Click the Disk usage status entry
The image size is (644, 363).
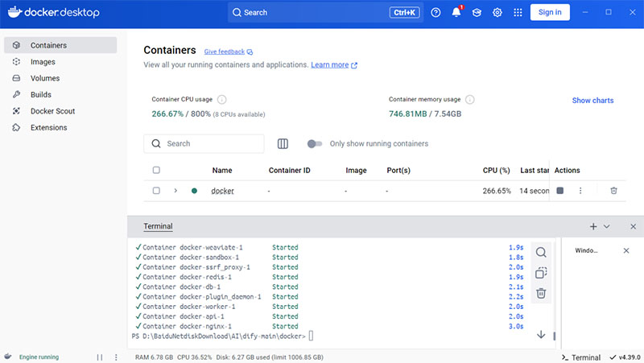pos(270,357)
